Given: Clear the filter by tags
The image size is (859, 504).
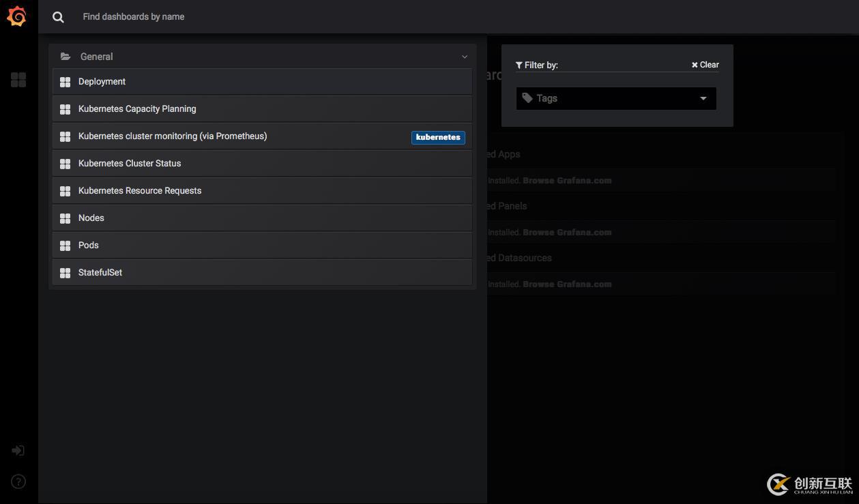Looking at the screenshot, I should pos(705,65).
